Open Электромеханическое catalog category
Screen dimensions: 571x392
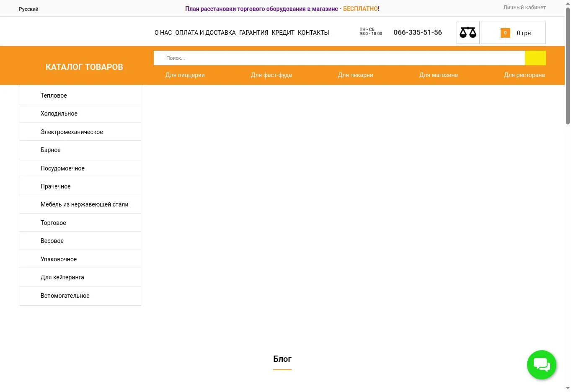click(x=80, y=132)
